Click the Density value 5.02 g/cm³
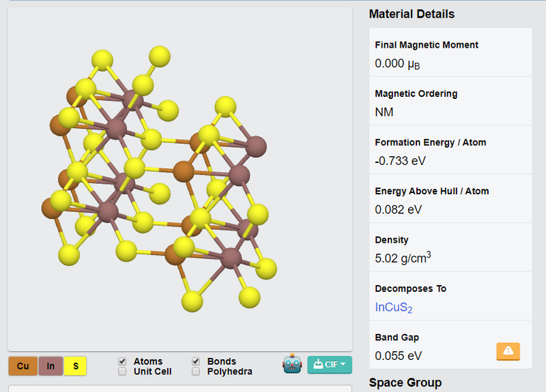The height and width of the screenshot is (392, 546). [403, 258]
